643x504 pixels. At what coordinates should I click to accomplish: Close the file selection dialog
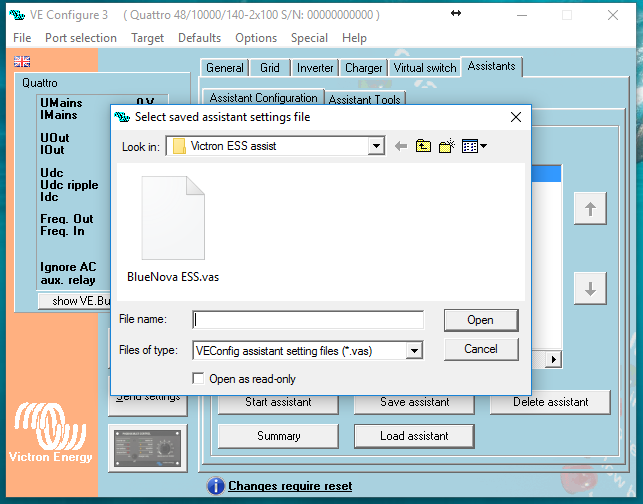(516, 117)
